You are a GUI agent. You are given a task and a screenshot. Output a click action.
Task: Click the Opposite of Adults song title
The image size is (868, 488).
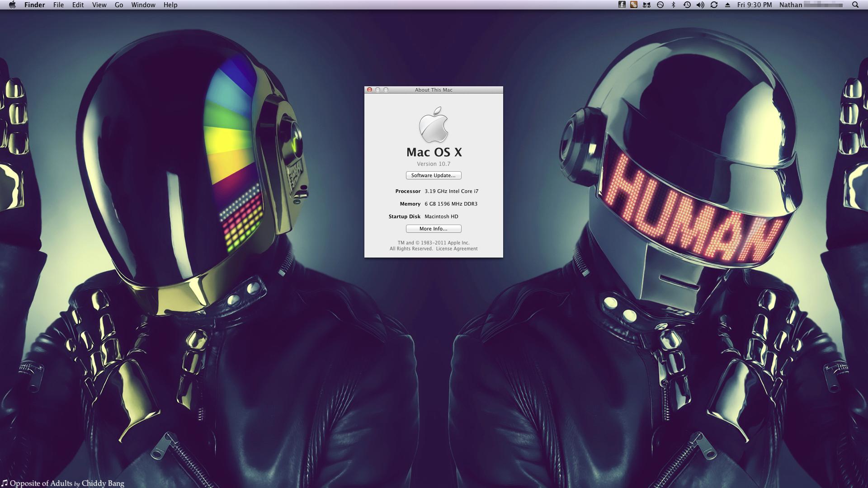(41, 483)
